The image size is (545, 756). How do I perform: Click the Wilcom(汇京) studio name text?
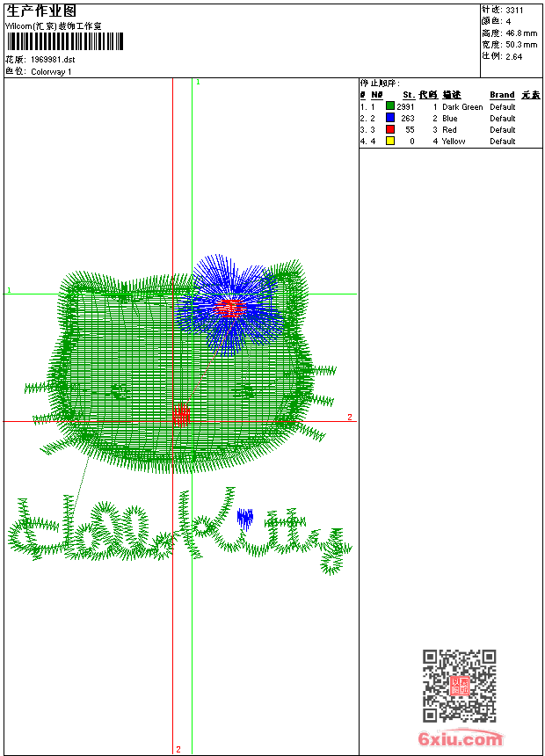(54, 26)
